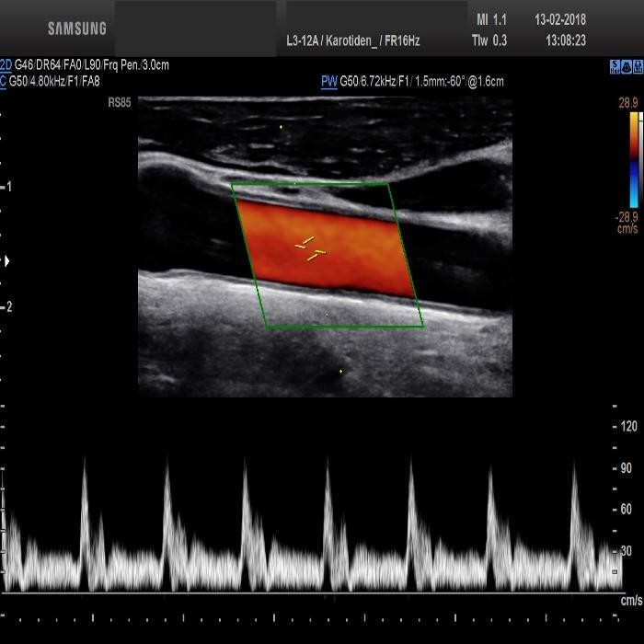
Task: Click the -28.9 minimum velocity value
Action: 627,216
